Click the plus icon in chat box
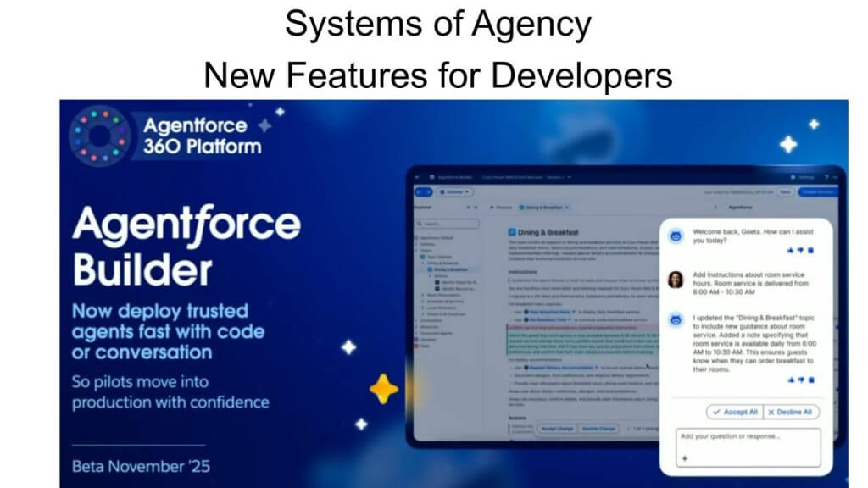 click(x=685, y=458)
